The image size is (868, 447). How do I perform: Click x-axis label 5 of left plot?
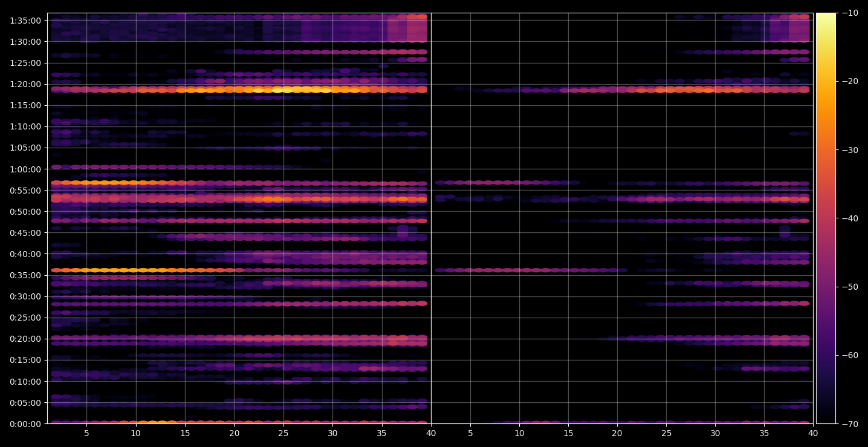[x=86, y=434]
